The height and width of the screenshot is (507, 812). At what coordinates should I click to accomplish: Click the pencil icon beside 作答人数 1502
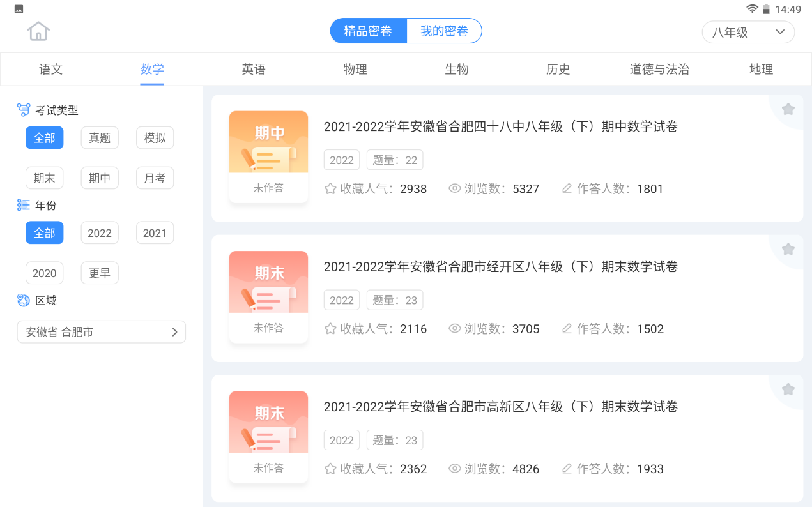567,329
